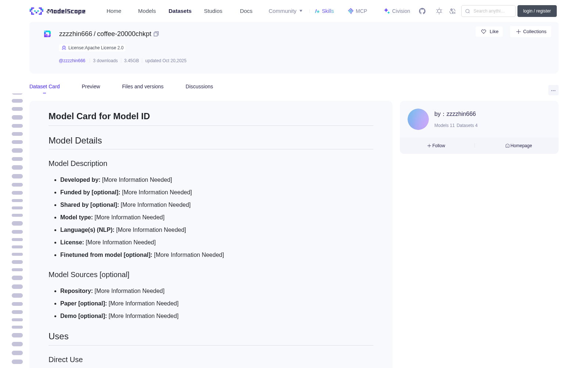Like this dataset with the heart button
The width and height of the screenshot is (588, 368).
pyautogui.click(x=489, y=32)
